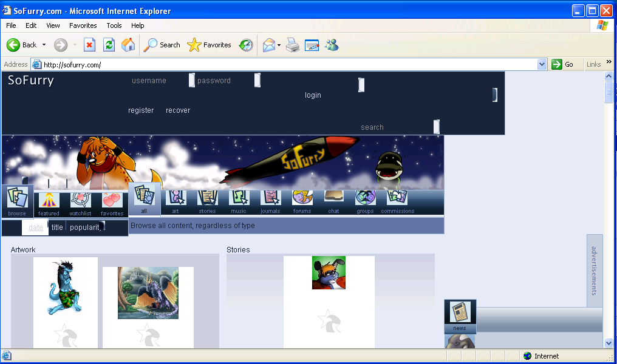The width and height of the screenshot is (617, 364).
Task: Open the View menu
Action: click(53, 25)
